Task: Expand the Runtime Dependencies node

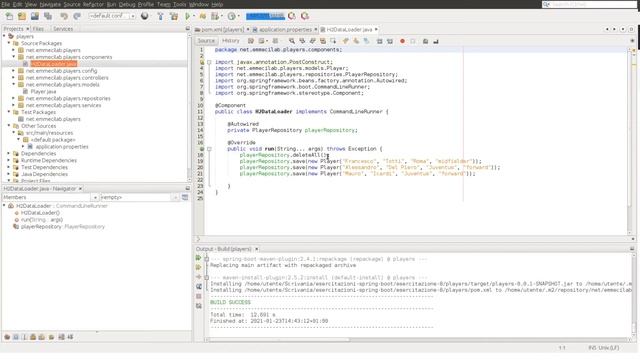Action: [9, 160]
